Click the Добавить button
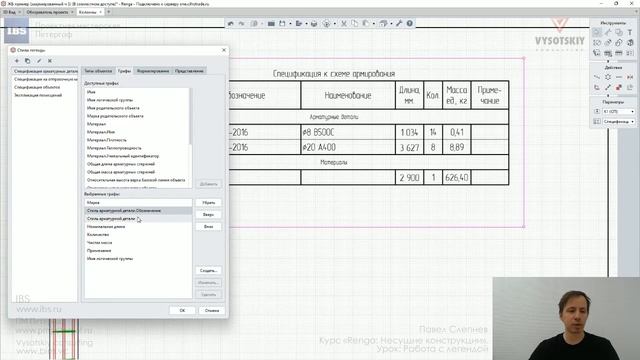Screen dimensions: 640x360 point(209,184)
